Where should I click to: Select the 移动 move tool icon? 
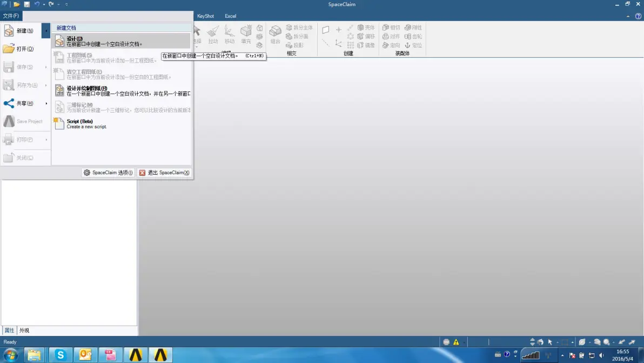pos(230,34)
